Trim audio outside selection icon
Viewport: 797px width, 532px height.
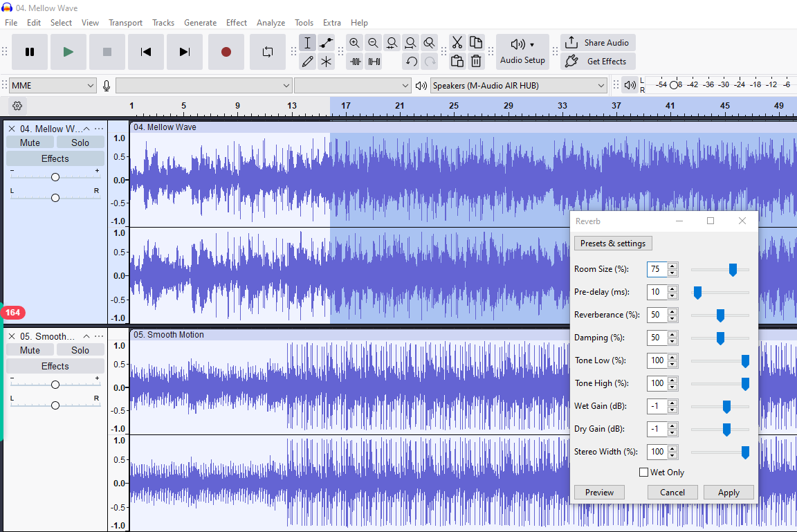[356, 62]
